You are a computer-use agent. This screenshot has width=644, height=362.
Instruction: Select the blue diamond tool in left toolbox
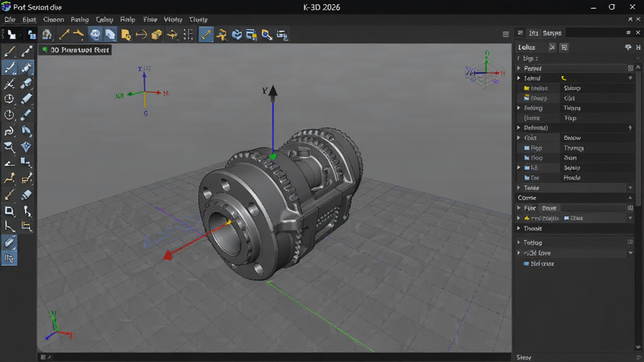pyautogui.click(x=26, y=147)
